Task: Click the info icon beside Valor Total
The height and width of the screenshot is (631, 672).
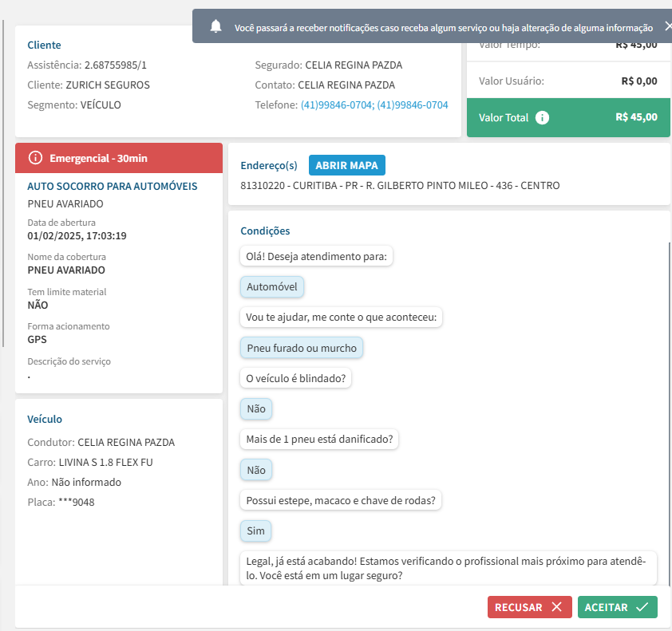Action: coord(542,117)
